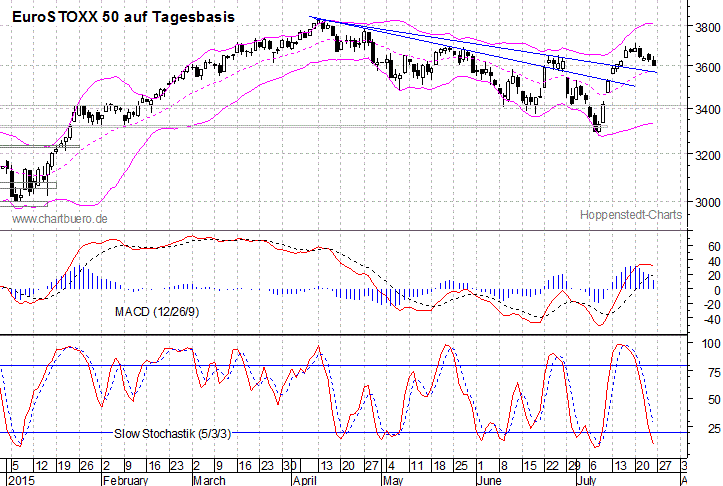Viewport: 723px width, 486px height.
Task: Click the www.chartbuero.de website link
Action: coord(60,218)
